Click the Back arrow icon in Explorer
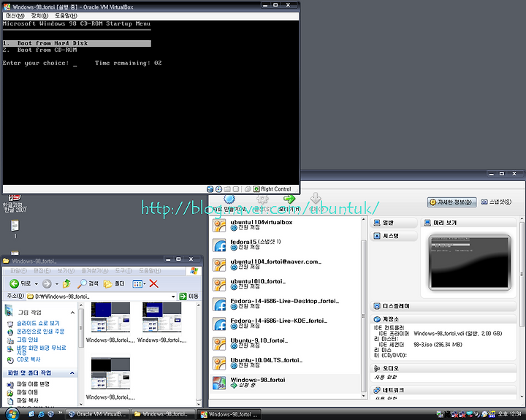The height and width of the screenshot is (420, 526). pos(14,284)
